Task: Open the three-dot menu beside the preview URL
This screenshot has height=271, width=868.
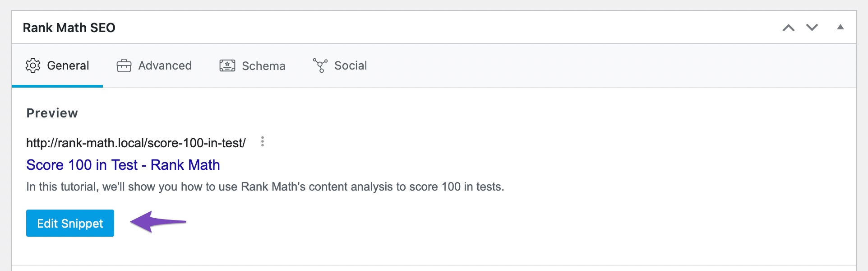Action: tap(263, 142)
